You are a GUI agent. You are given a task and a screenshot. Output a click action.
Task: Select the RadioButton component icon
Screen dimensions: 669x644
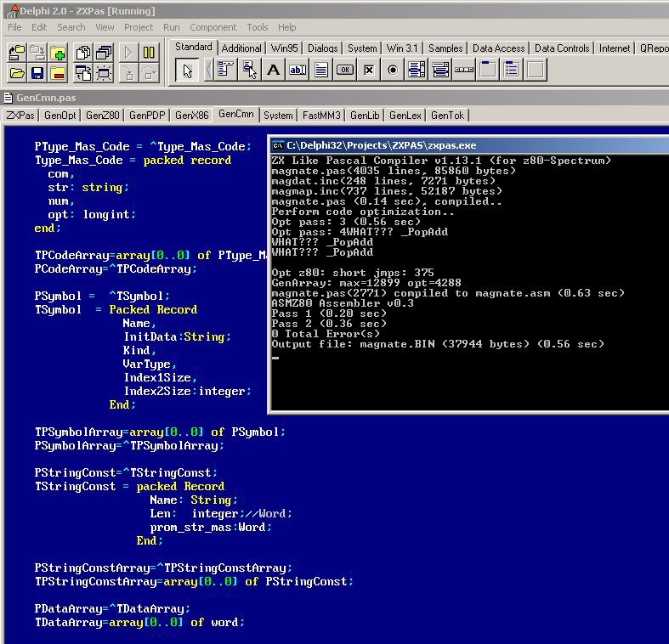[393, 70]
